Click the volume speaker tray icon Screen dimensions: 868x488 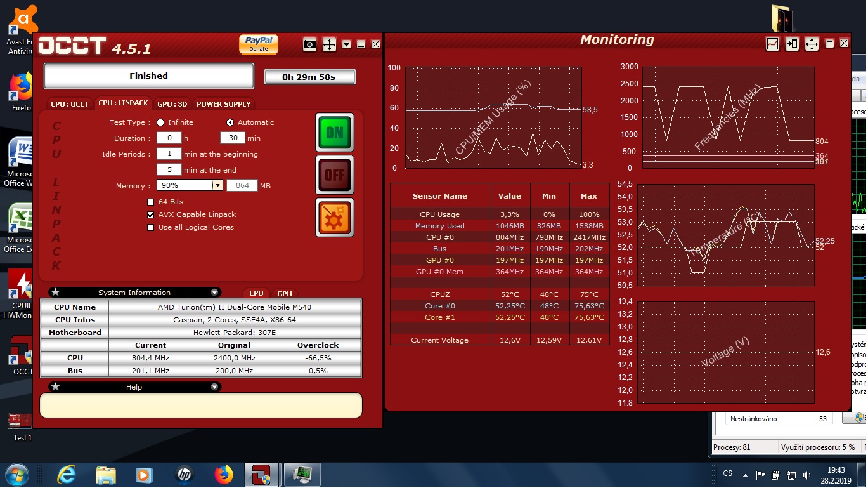[806, 475]
